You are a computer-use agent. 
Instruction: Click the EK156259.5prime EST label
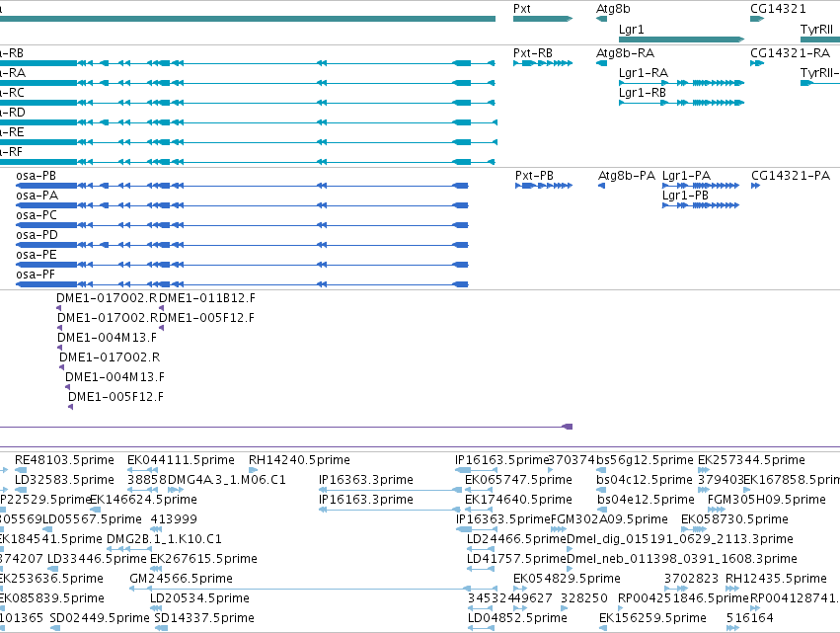(652, 618)
